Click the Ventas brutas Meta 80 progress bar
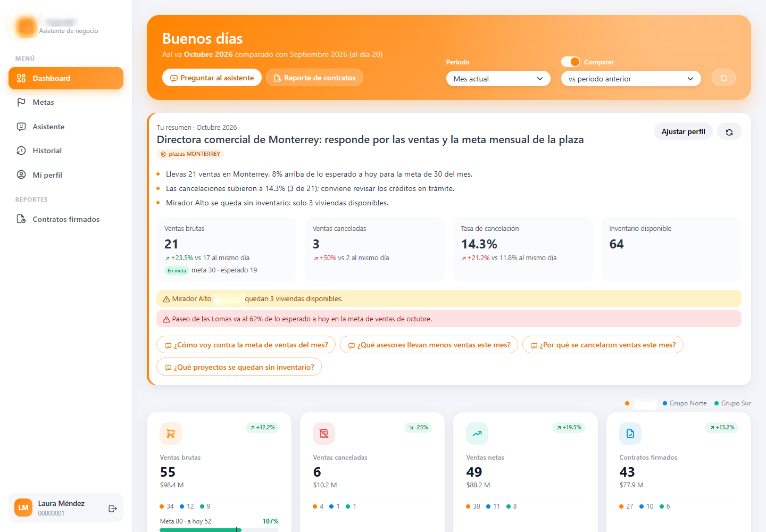Screen dimensions: 766x532 pyautogui.click(x=219, y=530)
